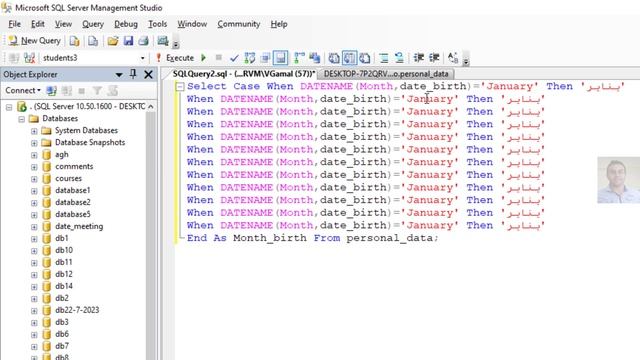The height and width of the screenshot is (360, 640).
Task: Collapse the Select Case code block
Action: click(180, 86)
